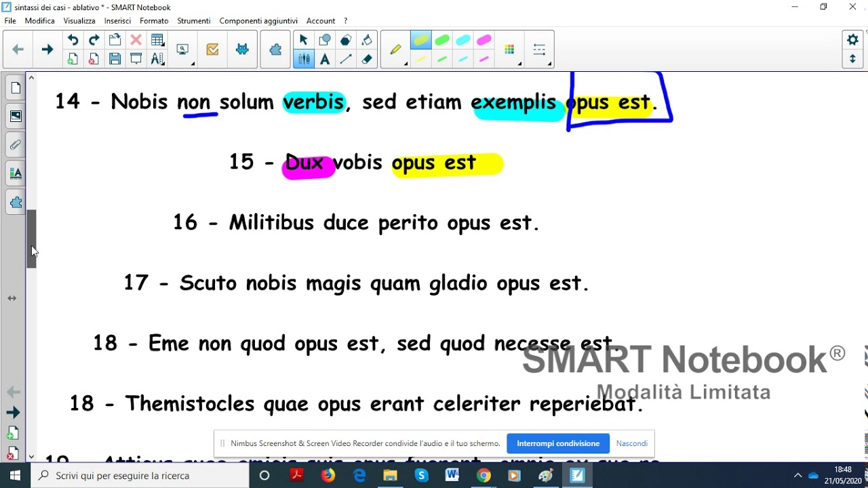
Task: Delete current page in toolbar
Action: 94,59
